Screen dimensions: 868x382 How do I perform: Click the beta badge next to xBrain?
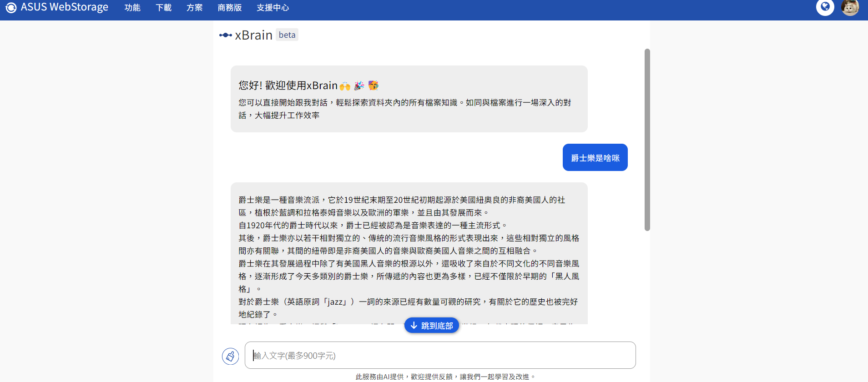287,35
